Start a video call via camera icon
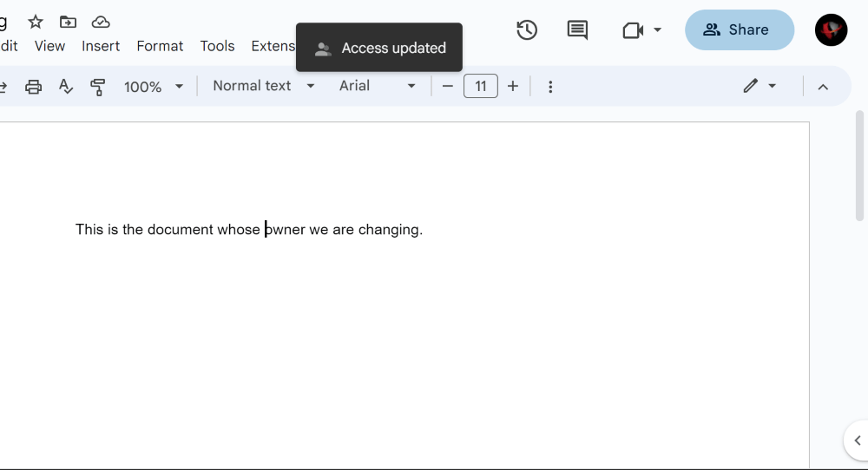 (x=633, y=29)
